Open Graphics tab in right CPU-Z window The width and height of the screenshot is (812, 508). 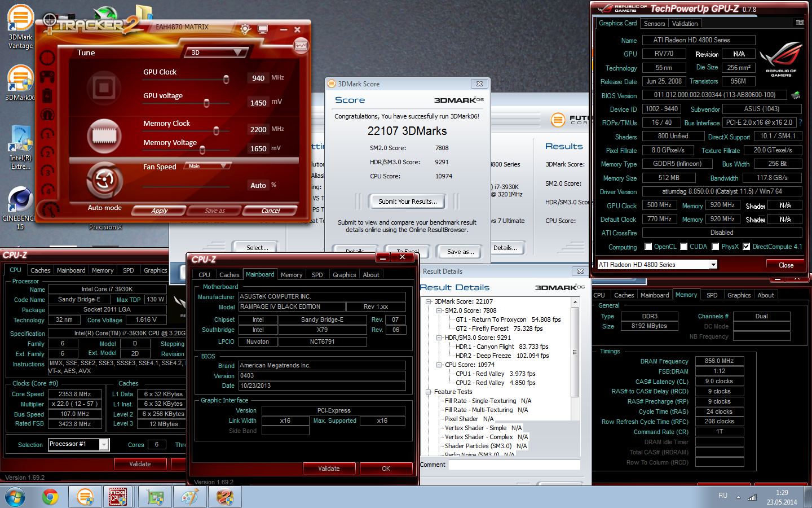tap(739, 295)
